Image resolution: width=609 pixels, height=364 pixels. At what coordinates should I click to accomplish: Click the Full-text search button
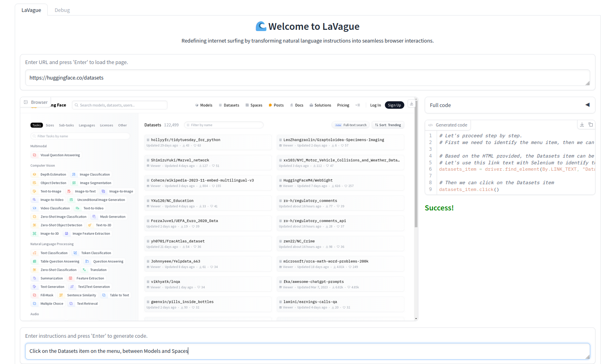pyautogui.click(x=351, y=125)
